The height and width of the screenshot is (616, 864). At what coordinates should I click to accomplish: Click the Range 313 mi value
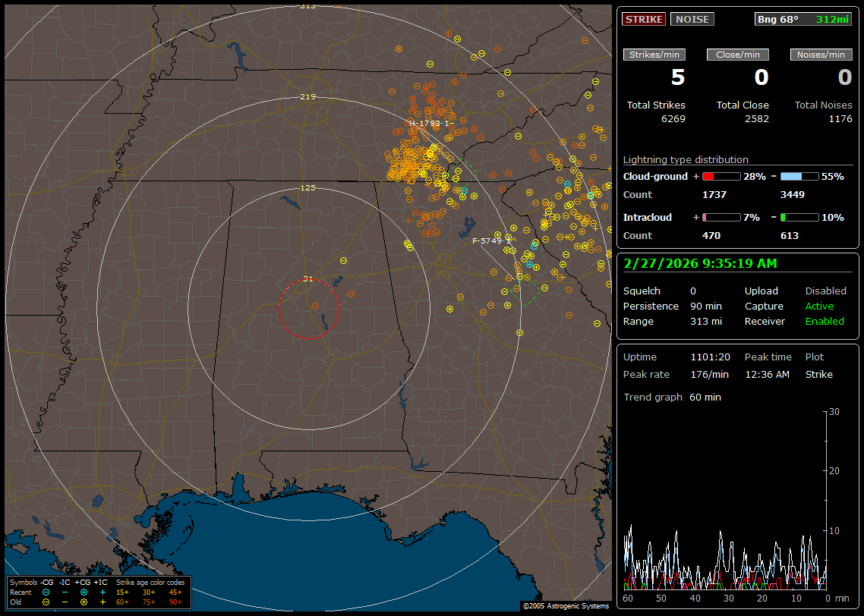tap(705, 322)
